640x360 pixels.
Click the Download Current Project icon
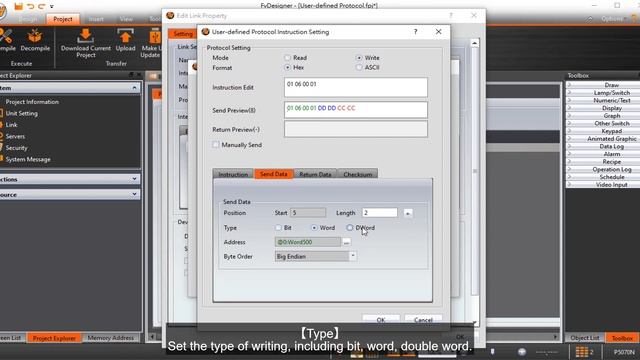(x=85, y=36)
